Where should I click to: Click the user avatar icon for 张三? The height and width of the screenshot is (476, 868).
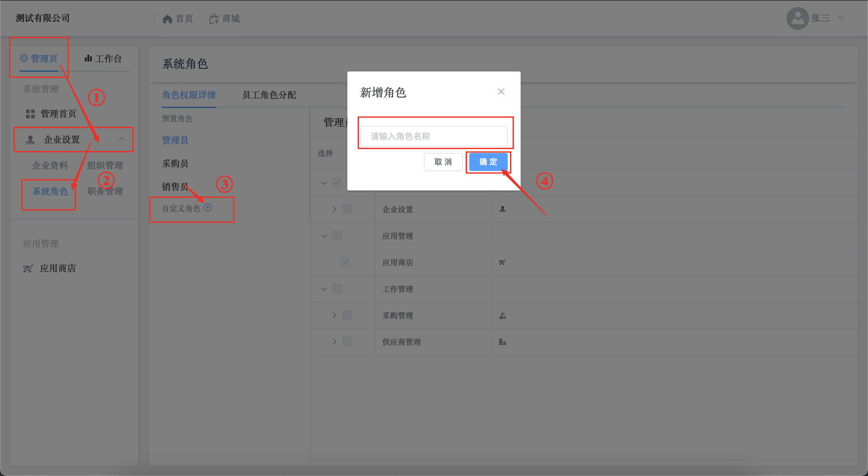coord(797,19)
